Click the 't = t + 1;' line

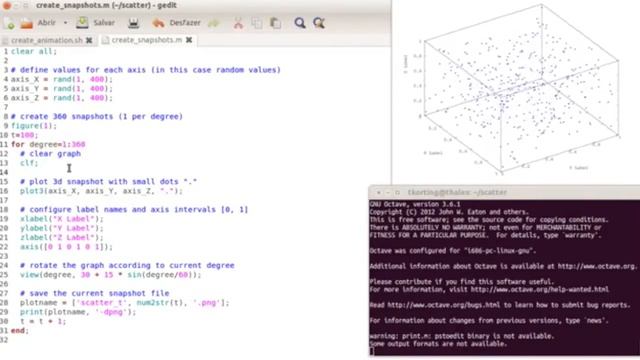(43, 322)
